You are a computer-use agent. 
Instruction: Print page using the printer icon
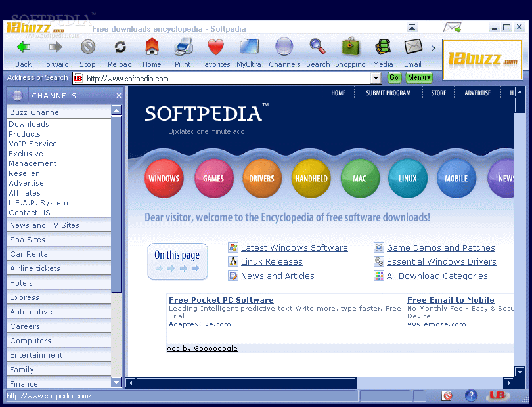[x=183, y=47]
